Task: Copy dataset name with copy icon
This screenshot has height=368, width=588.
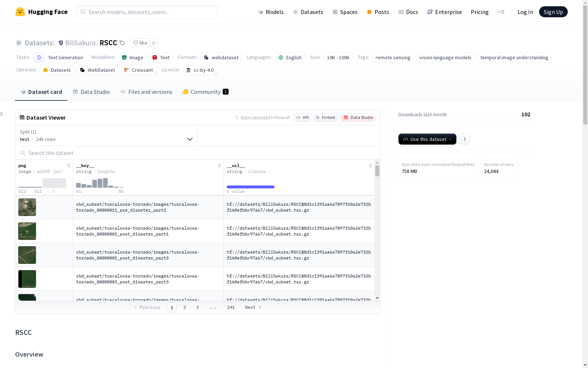Action: point(122,43)
